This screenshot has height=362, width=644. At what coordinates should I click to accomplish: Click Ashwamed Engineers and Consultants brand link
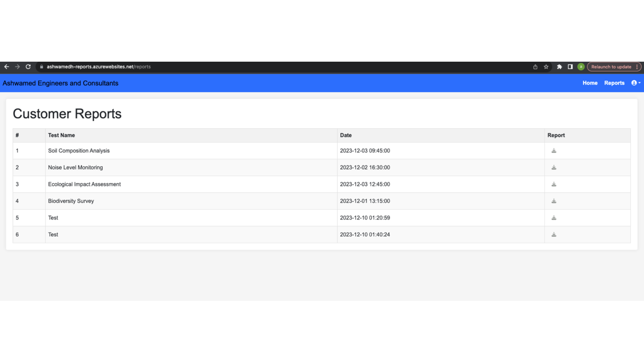click(60, 83)
